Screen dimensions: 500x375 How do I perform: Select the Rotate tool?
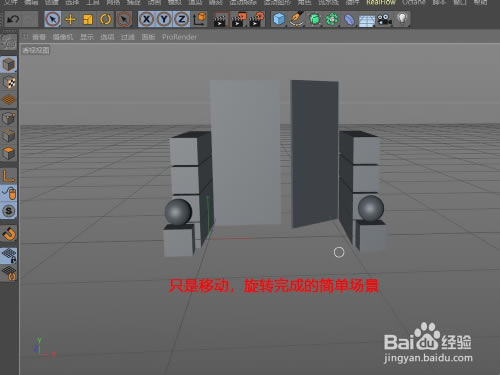(x=106, y=19)
